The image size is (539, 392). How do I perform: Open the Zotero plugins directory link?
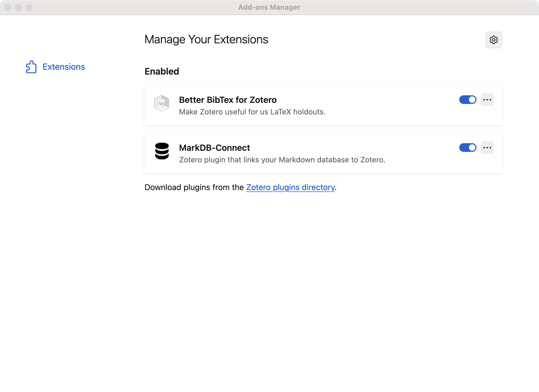click(x=290, y=187)
